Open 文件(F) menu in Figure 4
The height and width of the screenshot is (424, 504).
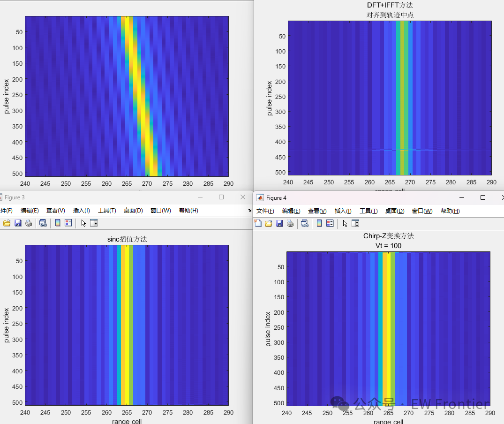[265, 211]
